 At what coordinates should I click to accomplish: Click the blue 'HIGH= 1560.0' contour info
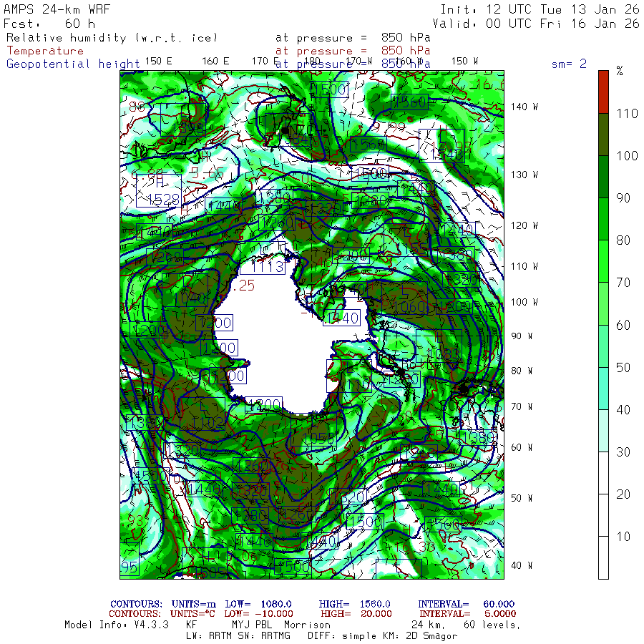click(354, 604)
